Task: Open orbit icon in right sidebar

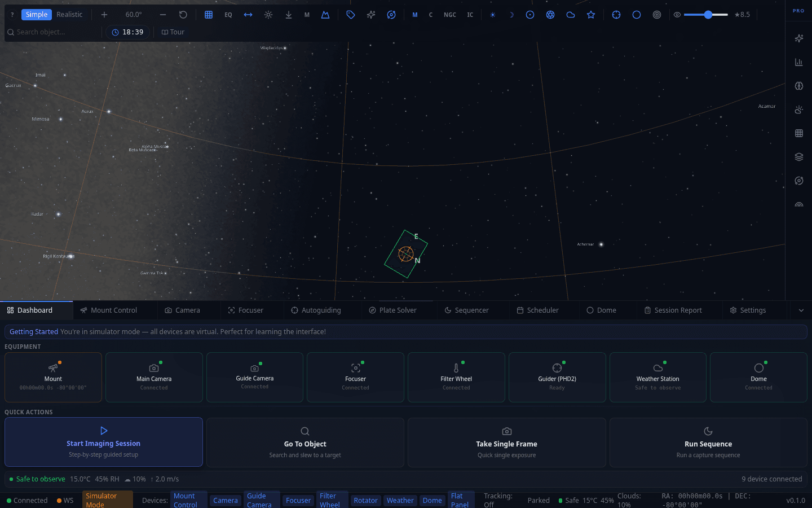Action: pos(799,181)
